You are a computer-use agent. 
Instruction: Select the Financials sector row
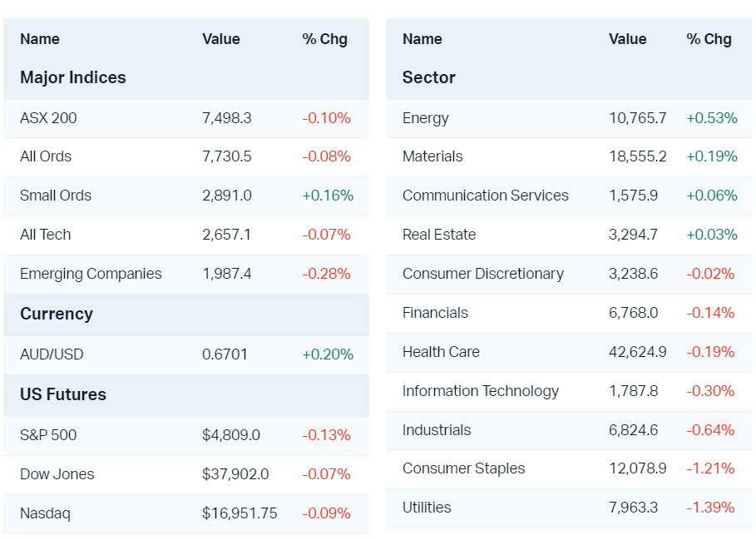(x=435, y=313)
